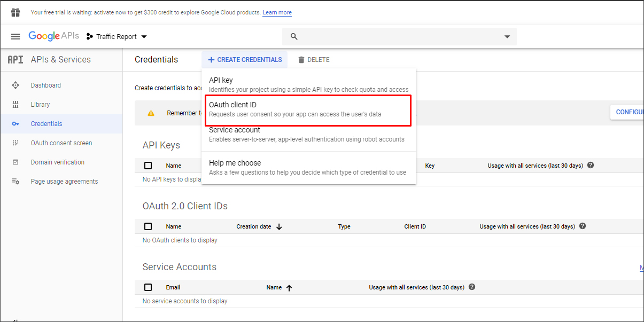Click in the search input field

399,37
